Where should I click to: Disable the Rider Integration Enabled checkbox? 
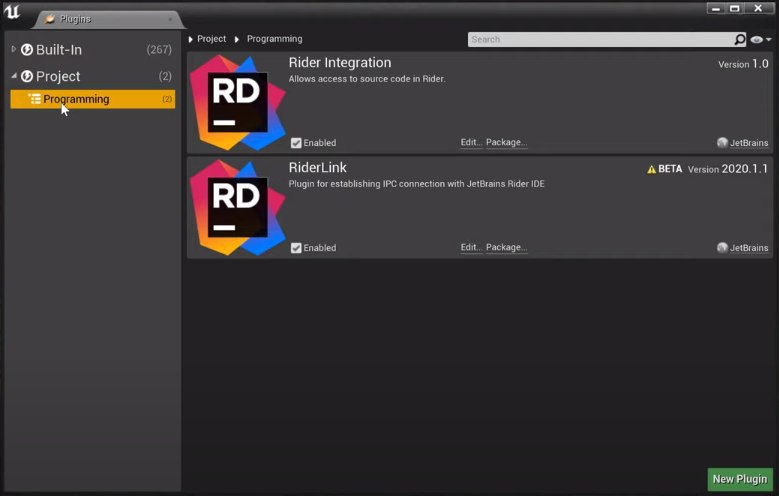[296, 143]
